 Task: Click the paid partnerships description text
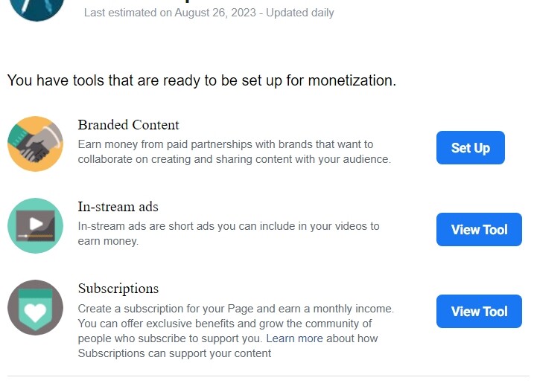tap(235, 152)
